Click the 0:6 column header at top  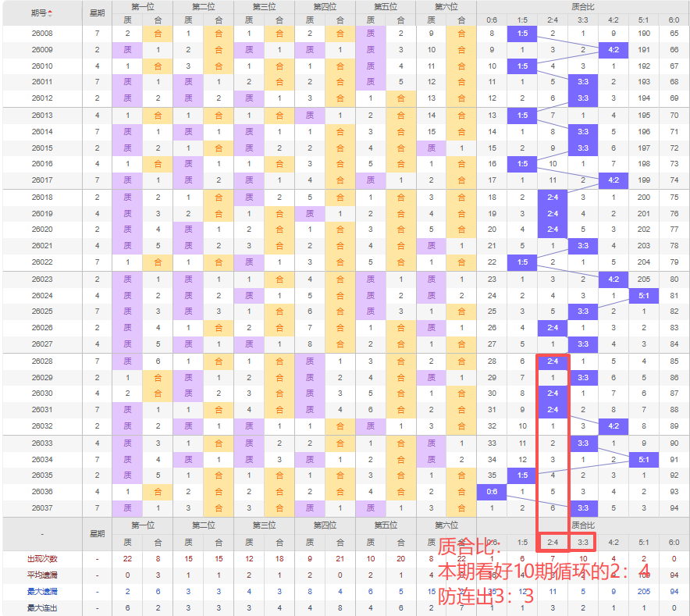492,20
